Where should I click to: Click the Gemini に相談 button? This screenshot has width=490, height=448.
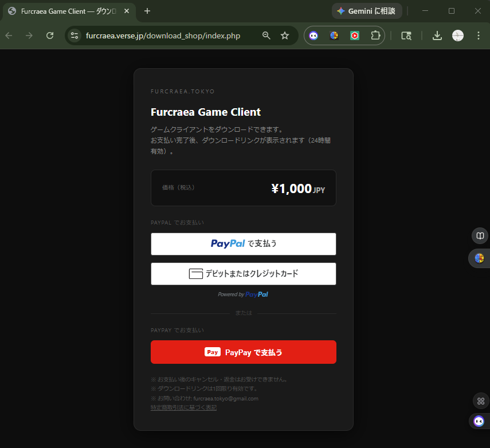pos(367,11)
